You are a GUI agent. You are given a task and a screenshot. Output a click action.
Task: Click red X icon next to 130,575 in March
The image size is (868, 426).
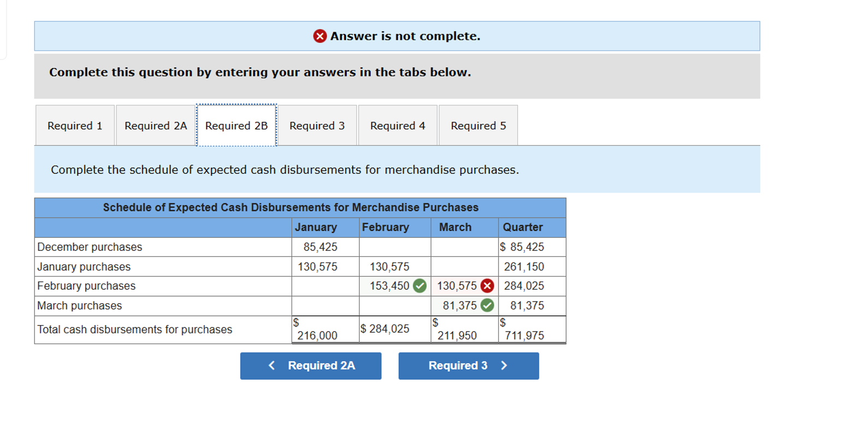coord(487,286)
